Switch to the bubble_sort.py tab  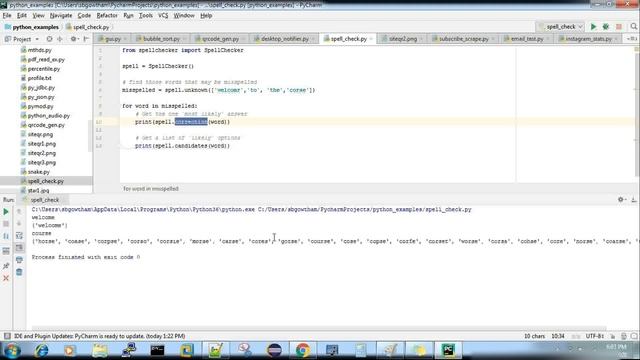click(161, 39)
